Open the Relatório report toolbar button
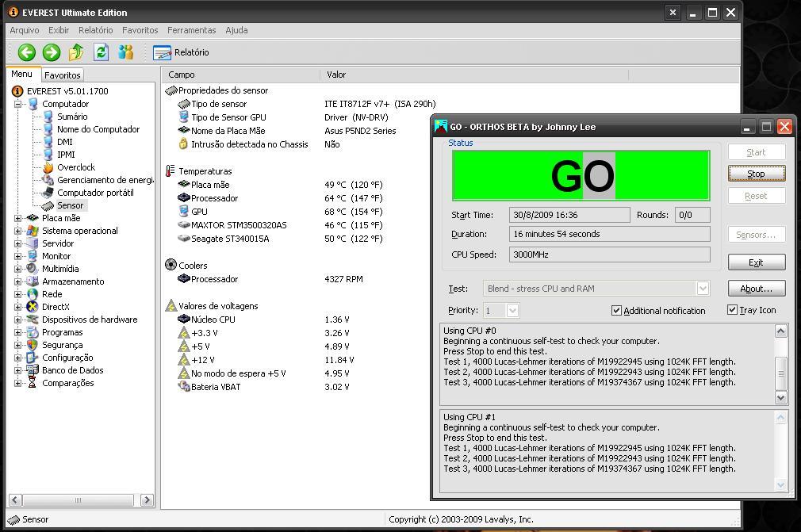 pyautogui.click(x=181, y=52)
